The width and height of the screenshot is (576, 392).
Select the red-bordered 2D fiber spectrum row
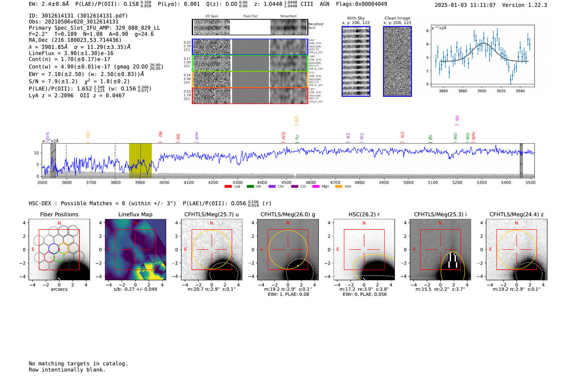[250, 95]
